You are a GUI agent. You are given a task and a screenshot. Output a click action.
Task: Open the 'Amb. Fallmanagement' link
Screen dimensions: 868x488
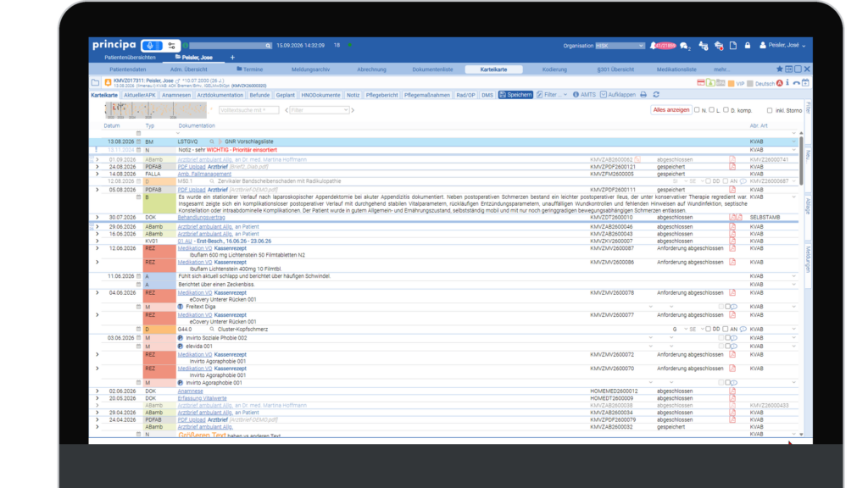(204, 174)
